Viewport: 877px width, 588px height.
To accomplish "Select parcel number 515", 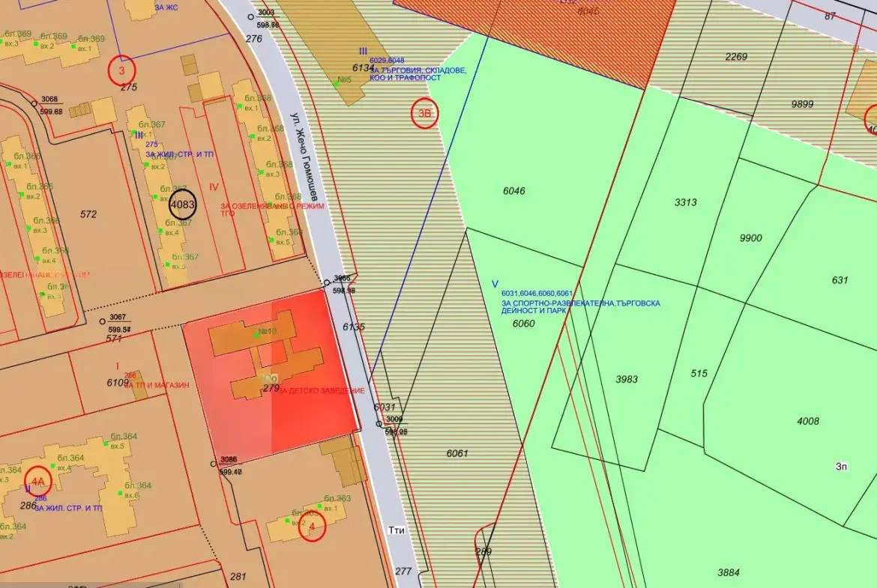I will click(699, 373).
